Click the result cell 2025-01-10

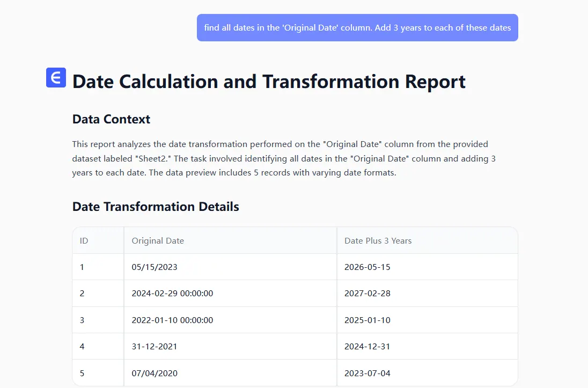click(x=367, y=320)
